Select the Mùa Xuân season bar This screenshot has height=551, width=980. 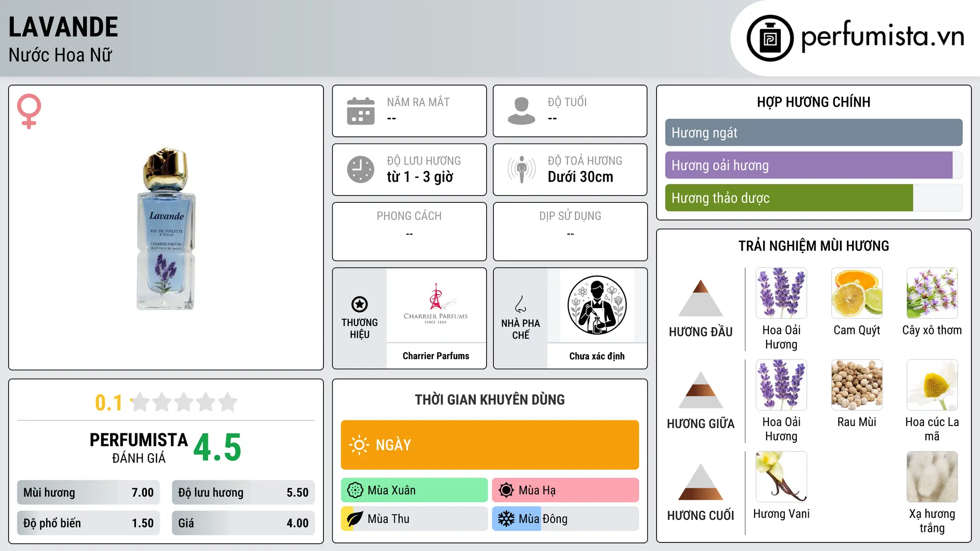tap(414, 490)
